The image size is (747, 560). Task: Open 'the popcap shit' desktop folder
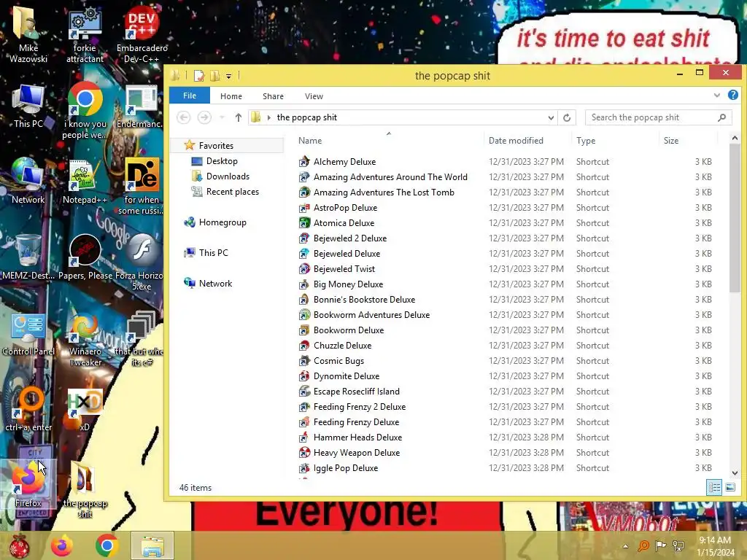tap(85, 489)
